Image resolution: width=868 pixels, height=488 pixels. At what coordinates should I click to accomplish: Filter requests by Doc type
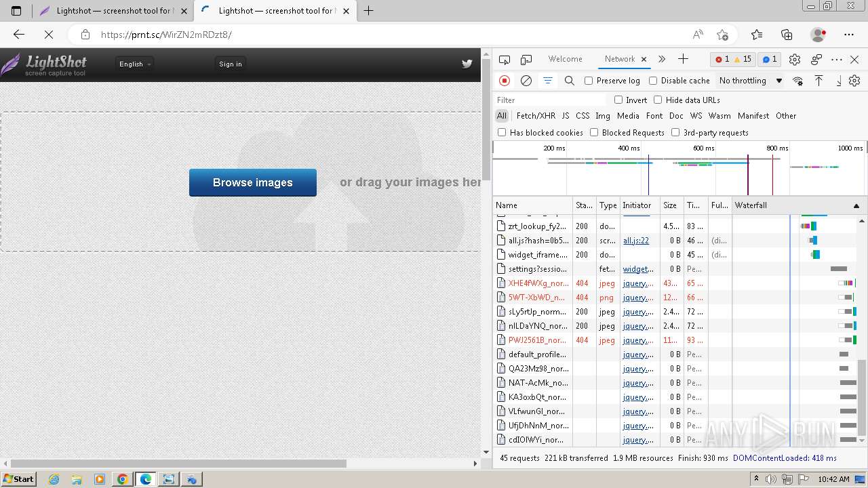[x=676, y=116]
